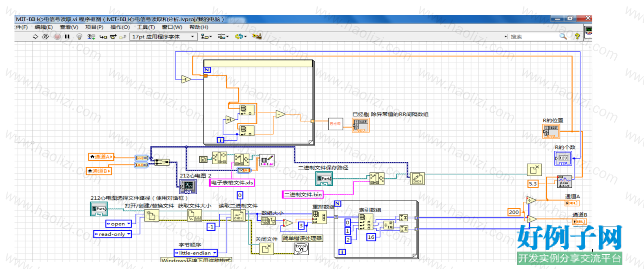Expand the Align Objects dropdown
644x269 pixels.
click(x=206, y=36)
